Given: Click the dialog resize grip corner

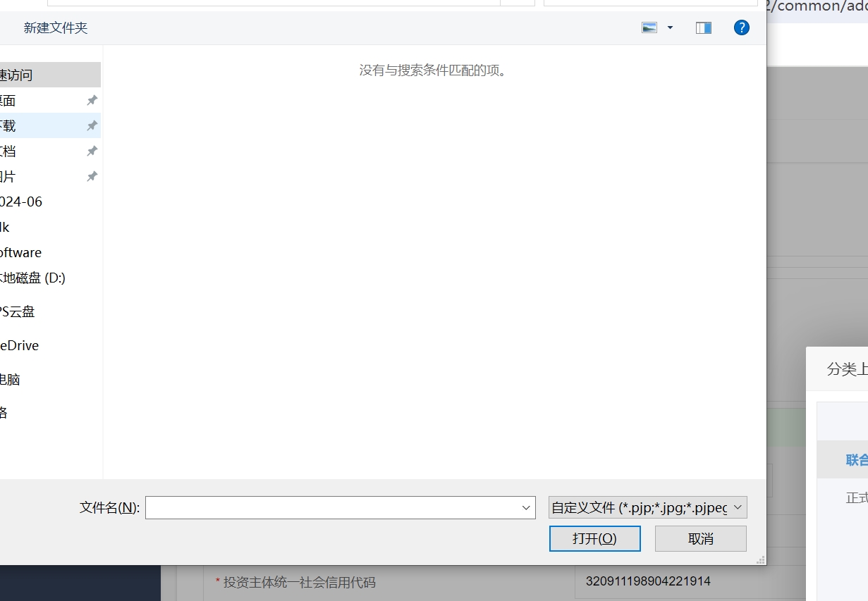Looking at the screenshot, I should [760, 559].
